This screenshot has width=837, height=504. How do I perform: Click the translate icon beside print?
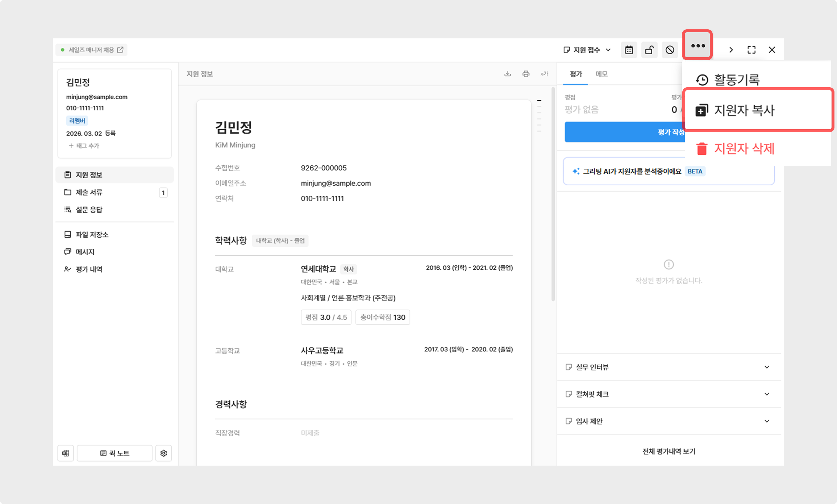tap(544, 74)
